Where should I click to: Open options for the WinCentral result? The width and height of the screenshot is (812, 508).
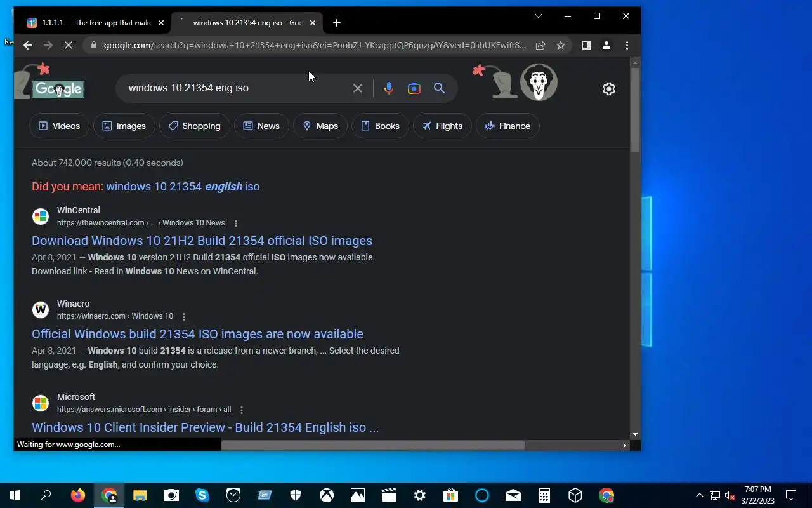click(236, 224)
